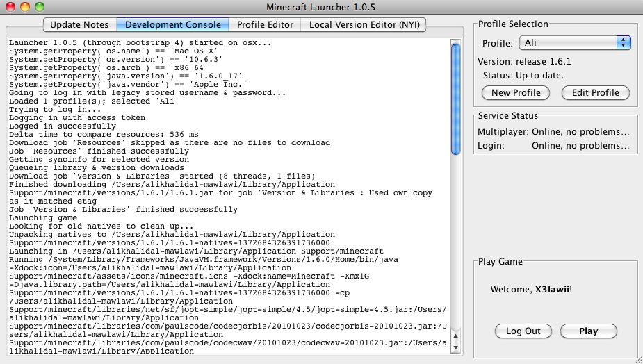The height and width of the screenshot is (364, 643).
Task: Click the console scrollbar thumb
Action: coord(455,99)
